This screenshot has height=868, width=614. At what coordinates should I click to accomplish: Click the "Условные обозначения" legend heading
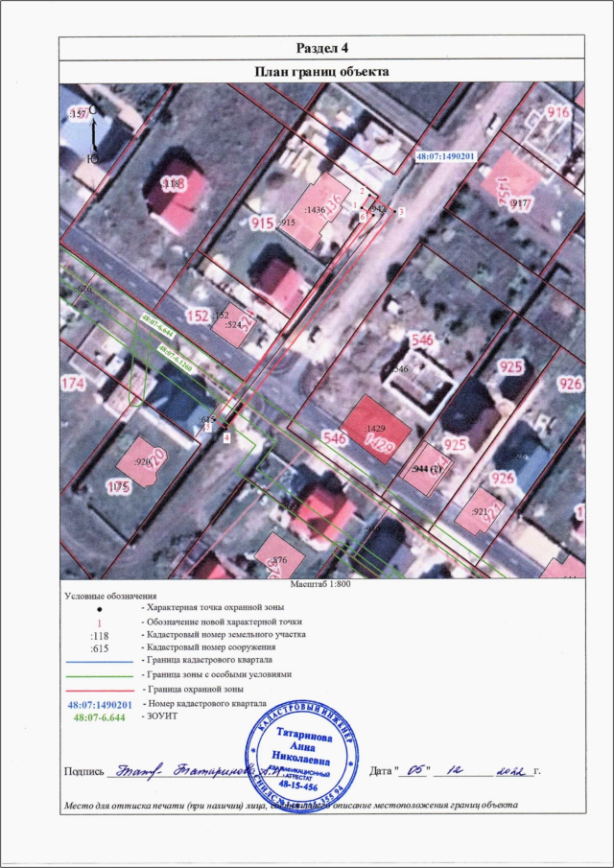click(x=110, y=596)
